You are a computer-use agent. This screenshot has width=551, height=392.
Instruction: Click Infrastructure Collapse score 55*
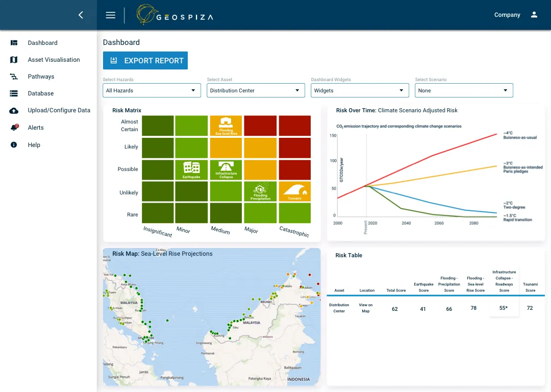point(504,308)
